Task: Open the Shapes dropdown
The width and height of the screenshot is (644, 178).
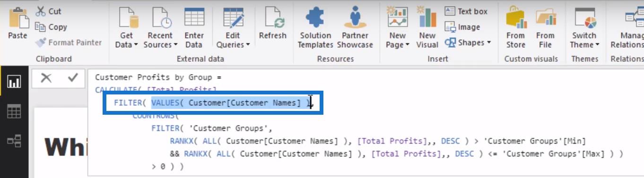Action: pos(468,42)
